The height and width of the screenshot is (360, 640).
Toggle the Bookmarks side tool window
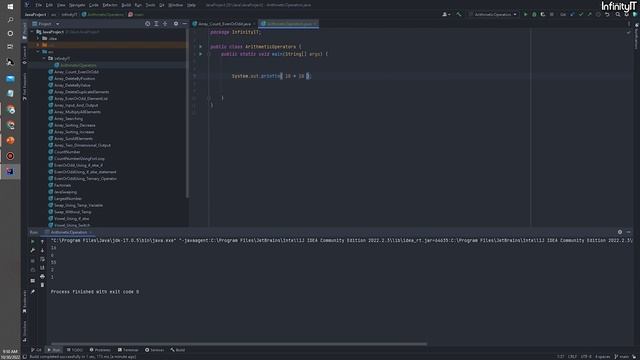24,301
